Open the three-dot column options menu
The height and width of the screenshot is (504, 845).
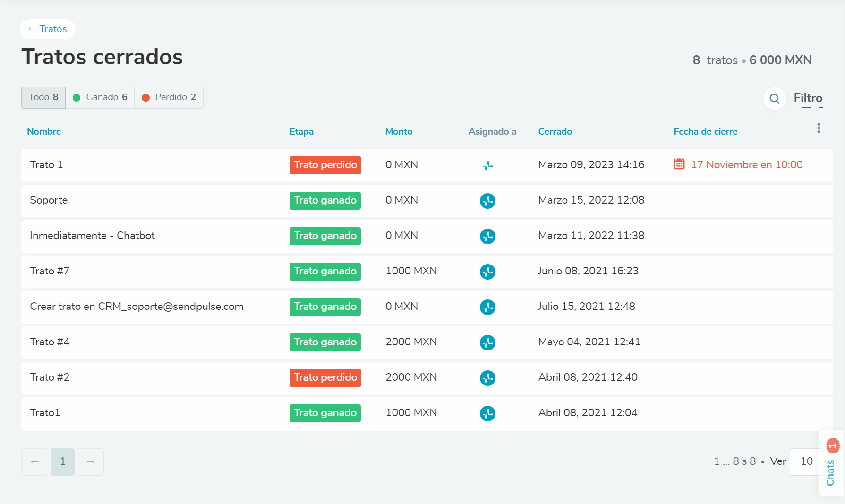pyautogui.click(x=819, y=128)
